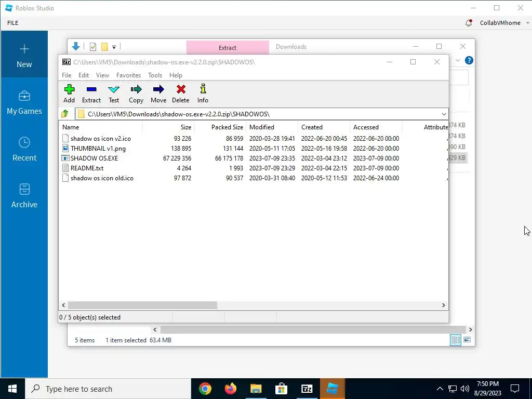This screenshot has height=399, width=532.
Task: Select file SHADOW OS.EXE
Action: (95, 158)
